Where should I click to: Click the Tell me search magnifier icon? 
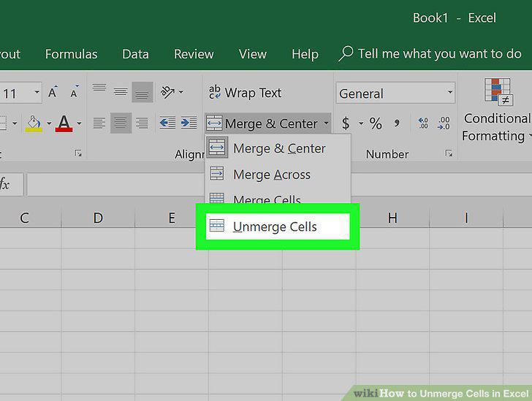point(346,54)
